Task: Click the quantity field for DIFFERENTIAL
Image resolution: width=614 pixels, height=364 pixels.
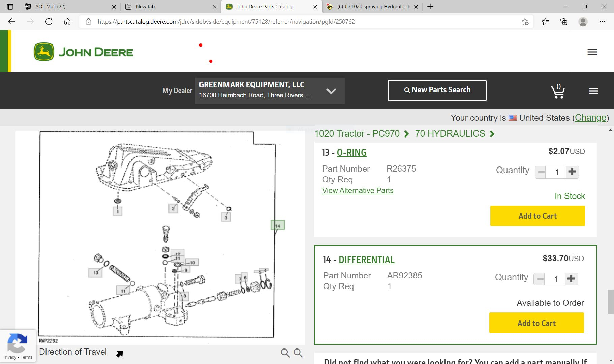Action: point(555,279)
